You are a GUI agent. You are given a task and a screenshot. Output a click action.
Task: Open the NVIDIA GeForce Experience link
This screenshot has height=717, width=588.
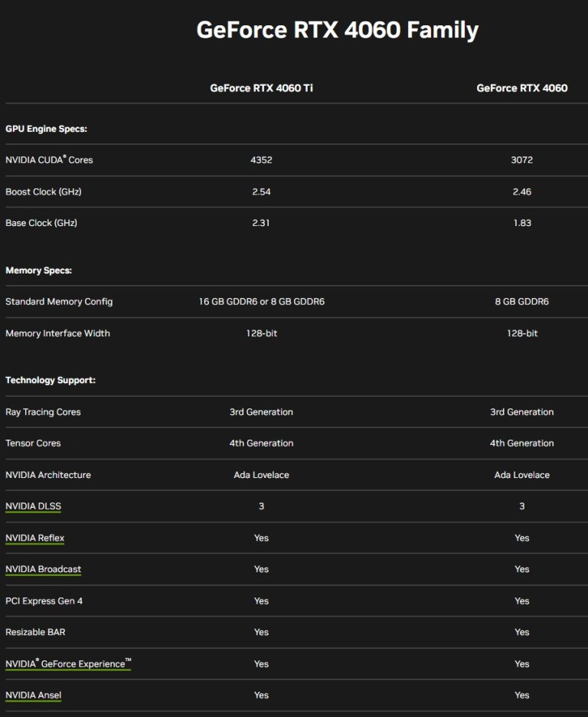[x=68, y=663]
